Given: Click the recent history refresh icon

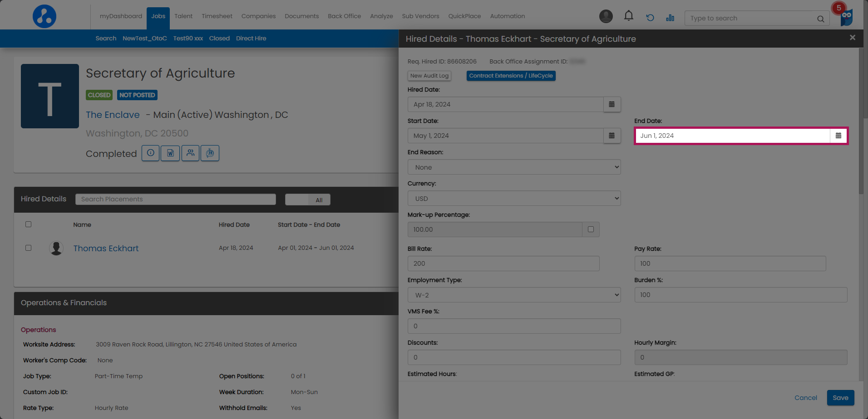Looking at the screenshot, I should click(x=650, y=18).
